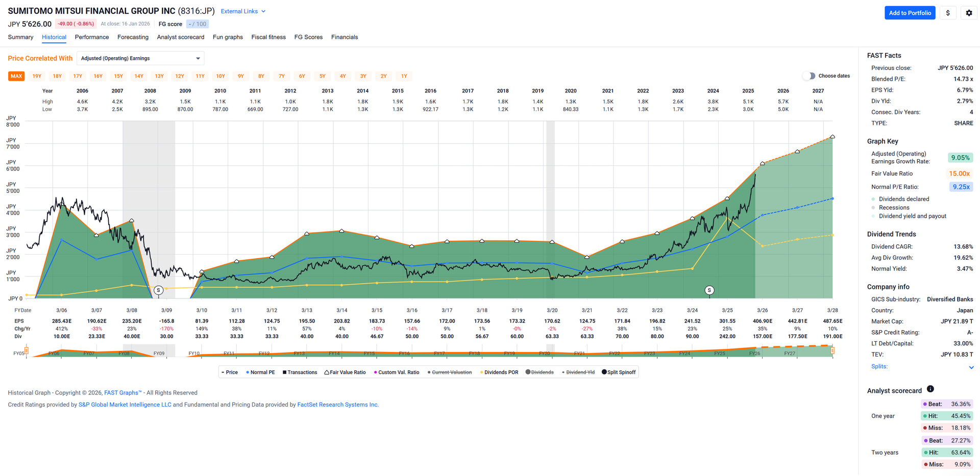Open the FactSet Research Systems Inc. link
Screen dimensions: 980x476
[x=337, y=405]
